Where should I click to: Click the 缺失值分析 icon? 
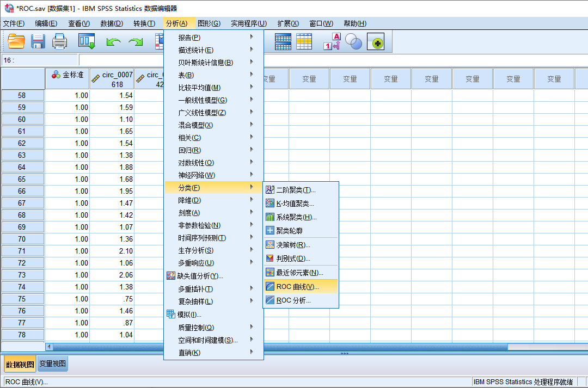click(x=170, y=276)
